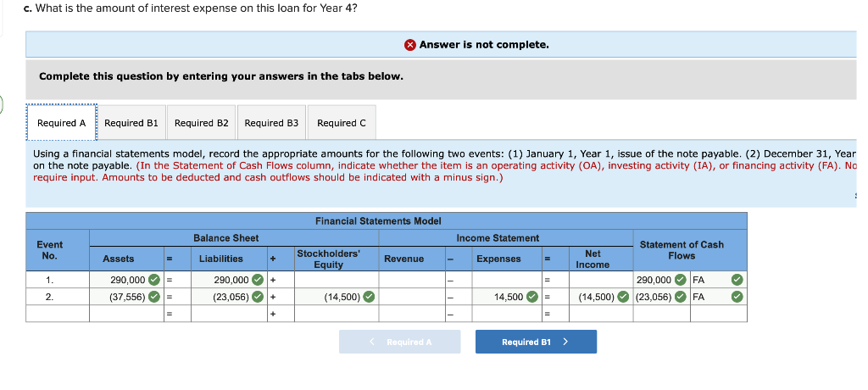The image size is (868, 390).
Task: Click the Stockholders' Equity column header
Action: (328, 259)
